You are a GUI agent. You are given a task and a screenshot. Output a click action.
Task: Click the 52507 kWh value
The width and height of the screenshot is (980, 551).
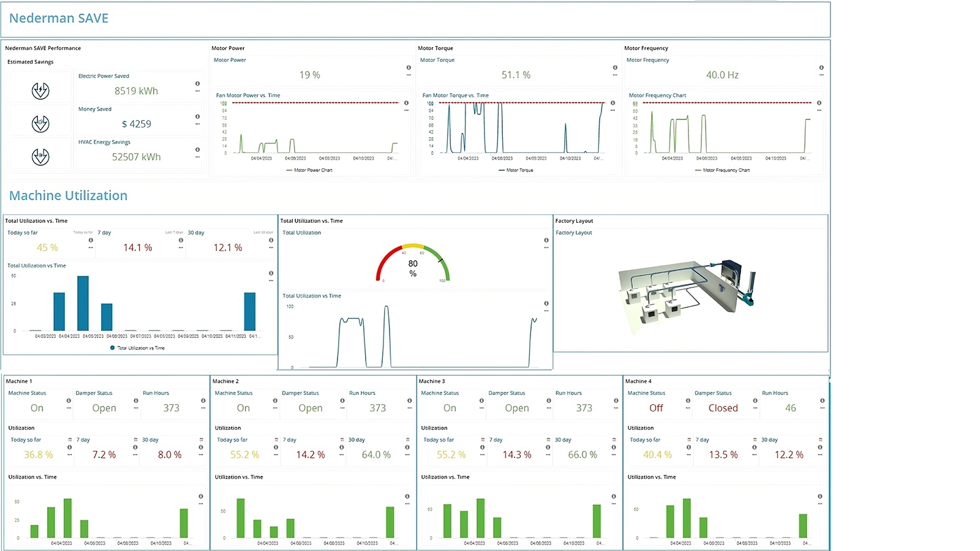(x=136, y=157)
